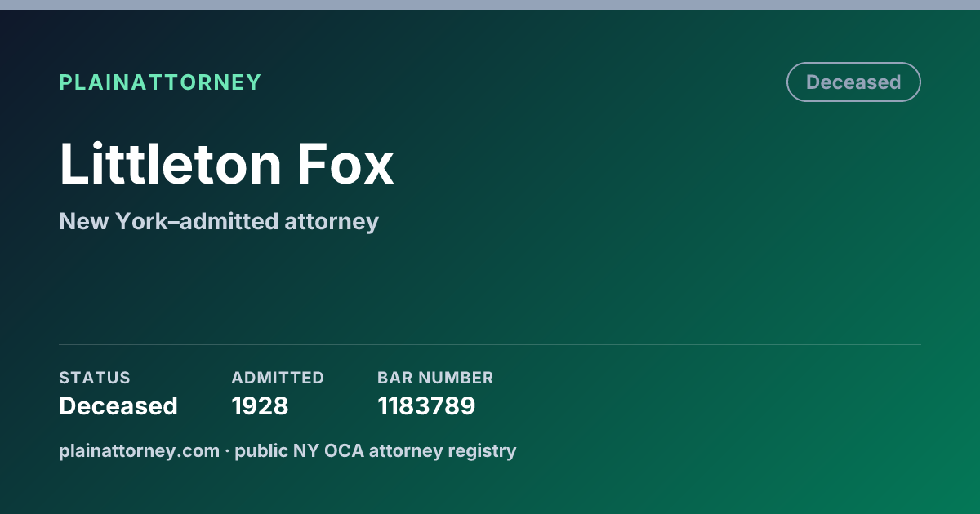The image size is (980, 514).
Task: Click the STATUS field label
Action: click(95, 378)
